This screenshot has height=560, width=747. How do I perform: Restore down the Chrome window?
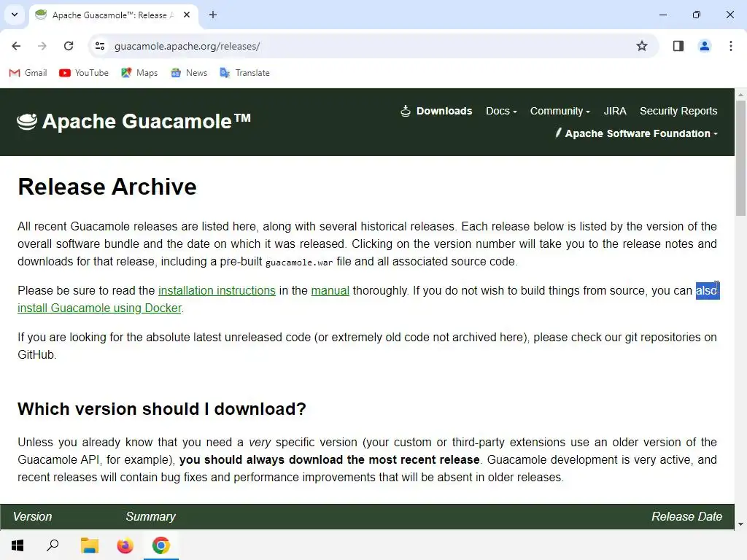point(697,15)
